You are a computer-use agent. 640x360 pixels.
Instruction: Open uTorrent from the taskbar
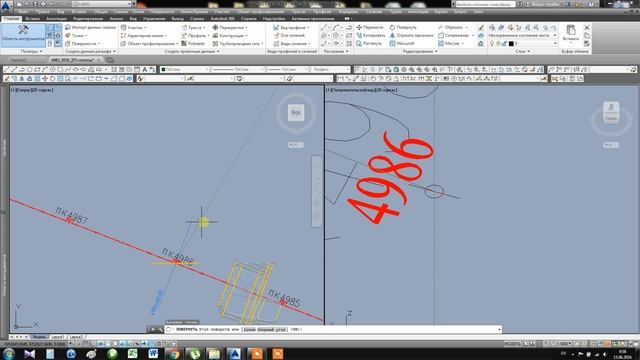[194, 353]
